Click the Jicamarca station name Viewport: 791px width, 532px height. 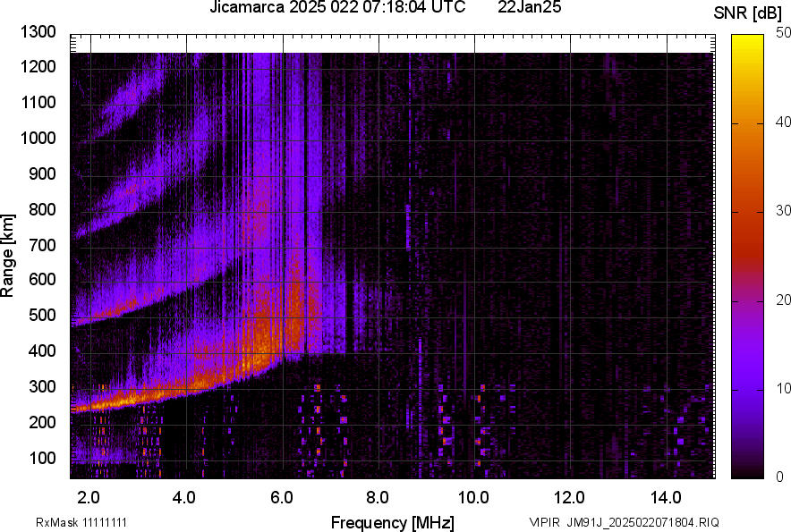tap(249, 8)
